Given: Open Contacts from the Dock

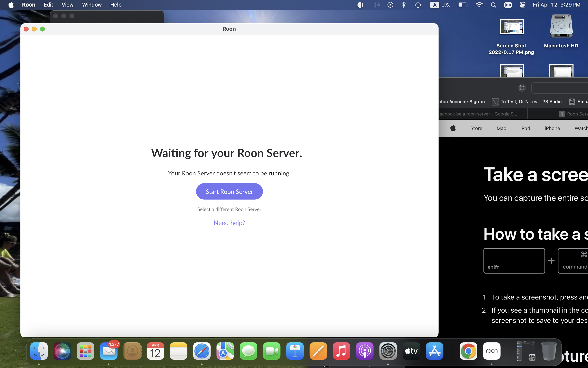Looking at the screenshot, I should point(132,351).
